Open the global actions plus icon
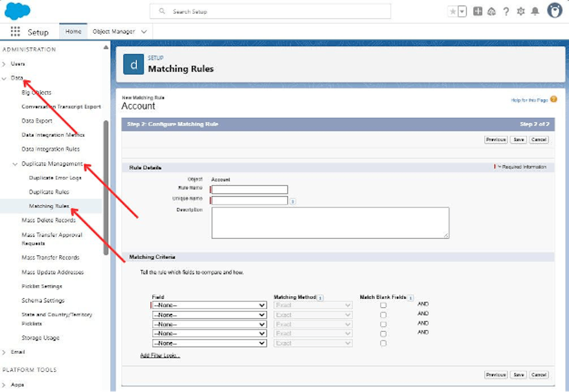The height and width of the screenshot is (392, 569). pyautogui.click(x=477, y=11)
